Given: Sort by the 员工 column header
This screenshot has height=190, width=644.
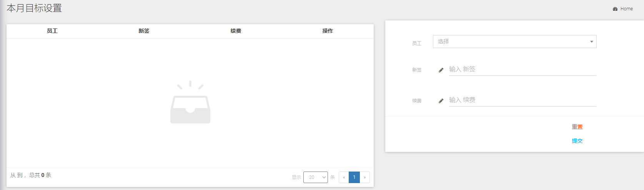Looking at the screenshot, I should [52, 31].
